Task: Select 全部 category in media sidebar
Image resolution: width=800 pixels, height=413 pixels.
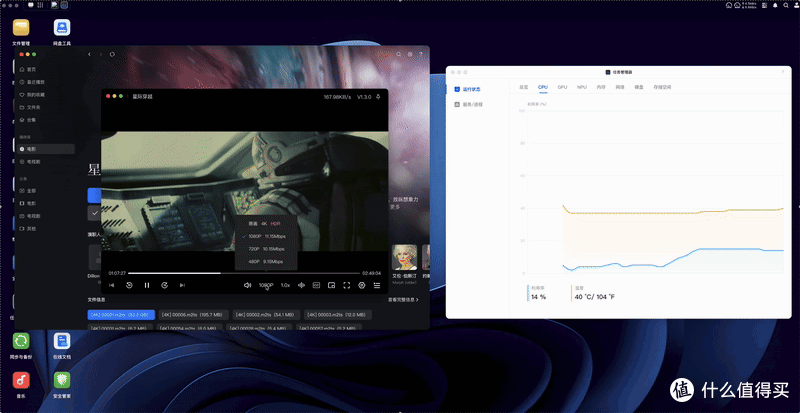Action: (x=46, y=190)
